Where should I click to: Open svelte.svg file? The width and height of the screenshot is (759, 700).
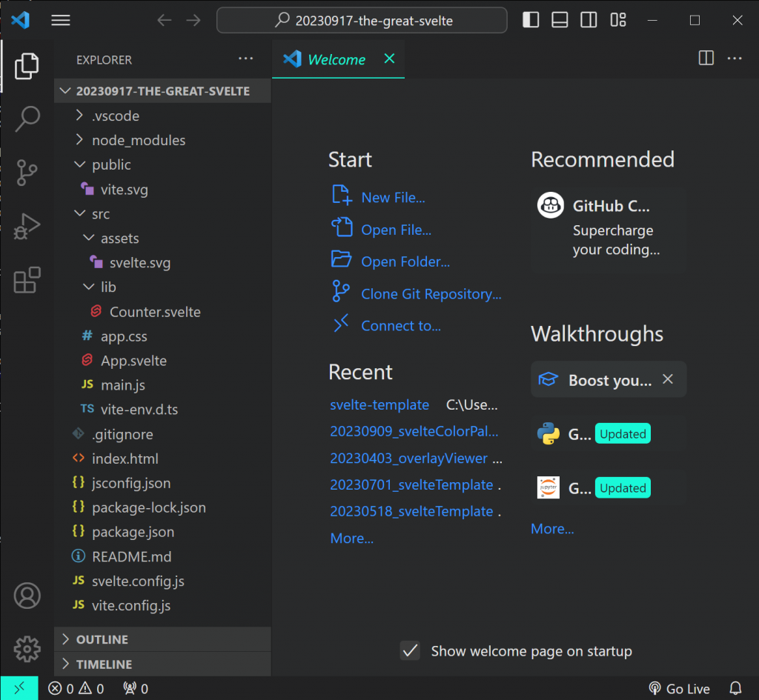click(162, 263)
